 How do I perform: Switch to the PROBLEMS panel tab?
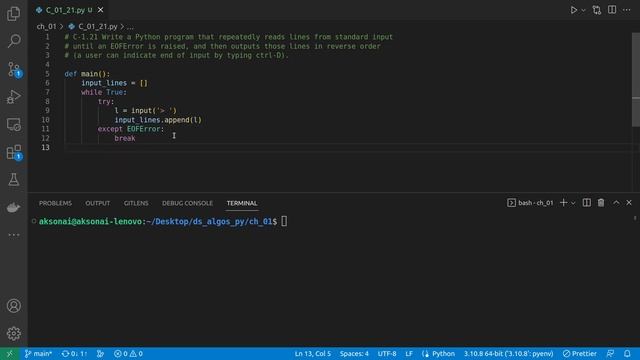click(x=55, y=203)
